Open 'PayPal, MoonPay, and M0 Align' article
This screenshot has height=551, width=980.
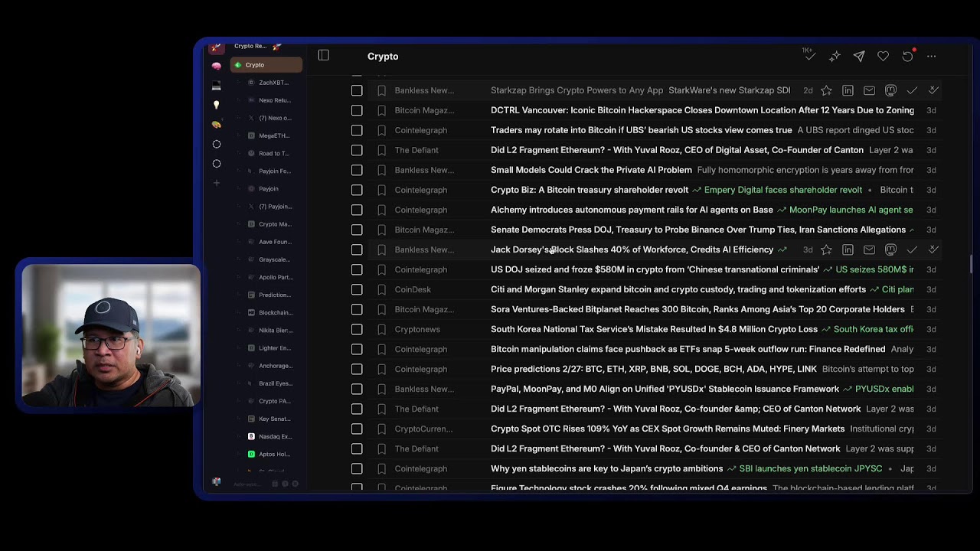pos(665,389)
